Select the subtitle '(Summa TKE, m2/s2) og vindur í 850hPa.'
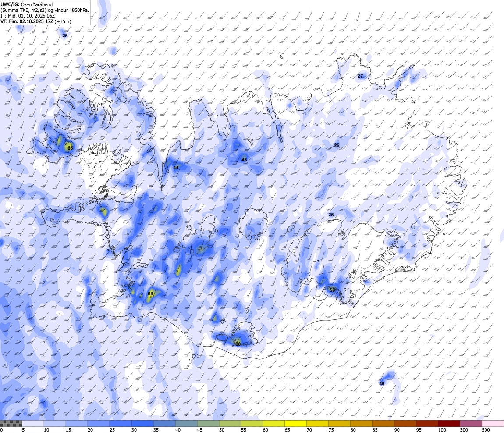This screenshot has width=504, height=433. tap(45, 10)
